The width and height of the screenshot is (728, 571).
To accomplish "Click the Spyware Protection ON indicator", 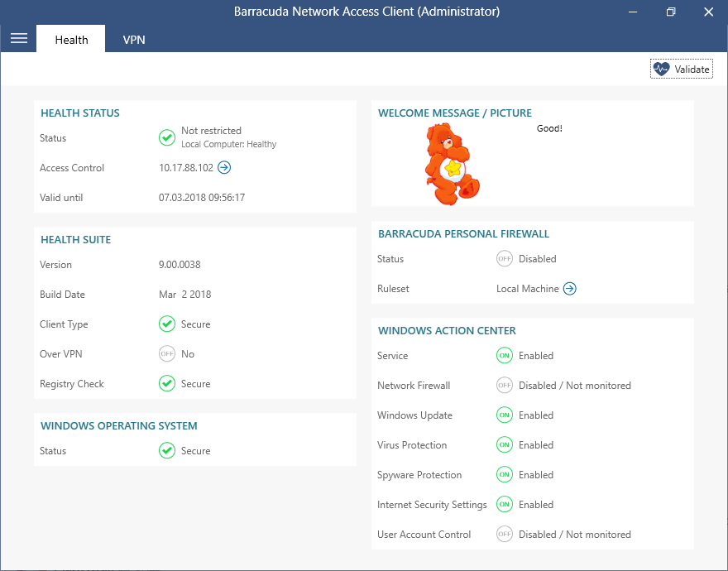I will pos(504,474).
